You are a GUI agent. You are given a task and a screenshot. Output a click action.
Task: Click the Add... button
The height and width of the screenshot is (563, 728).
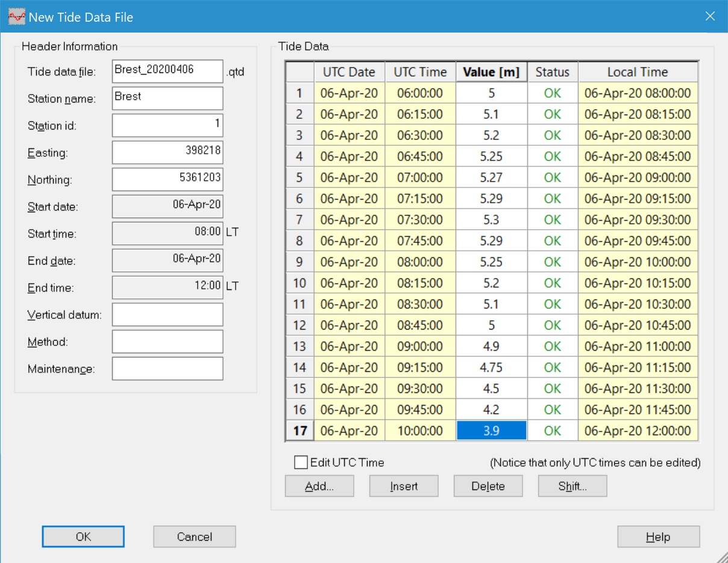coord(319,486)
